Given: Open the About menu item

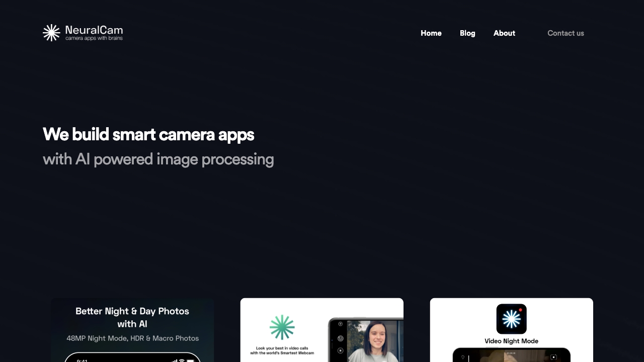Looking at the screenshot, I should [504, 33].
